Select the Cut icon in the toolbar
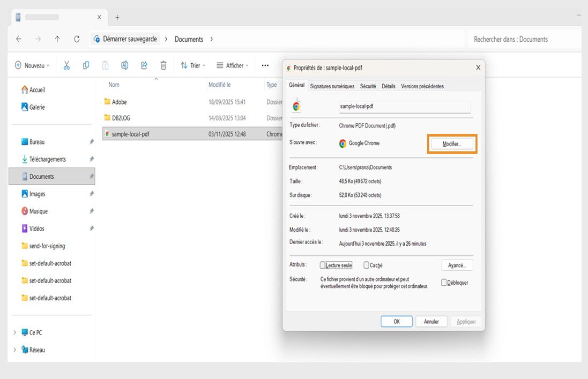The height and width of the screenshot is (379, 588). coord(66,65)
